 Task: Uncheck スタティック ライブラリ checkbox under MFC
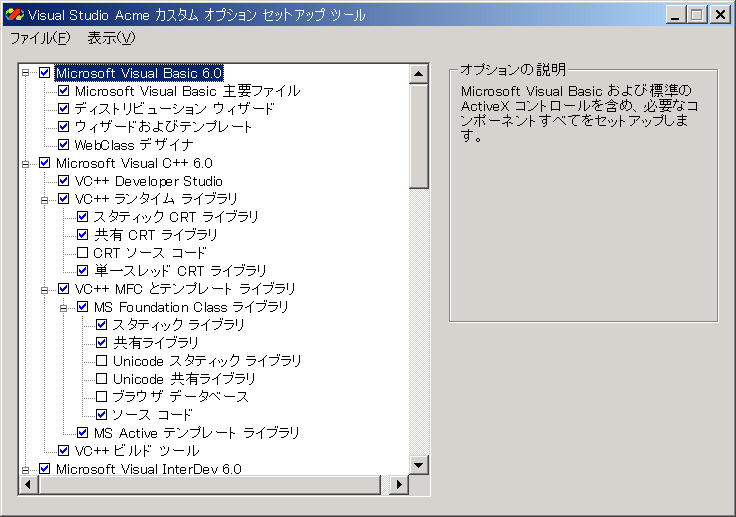point(101,324)
